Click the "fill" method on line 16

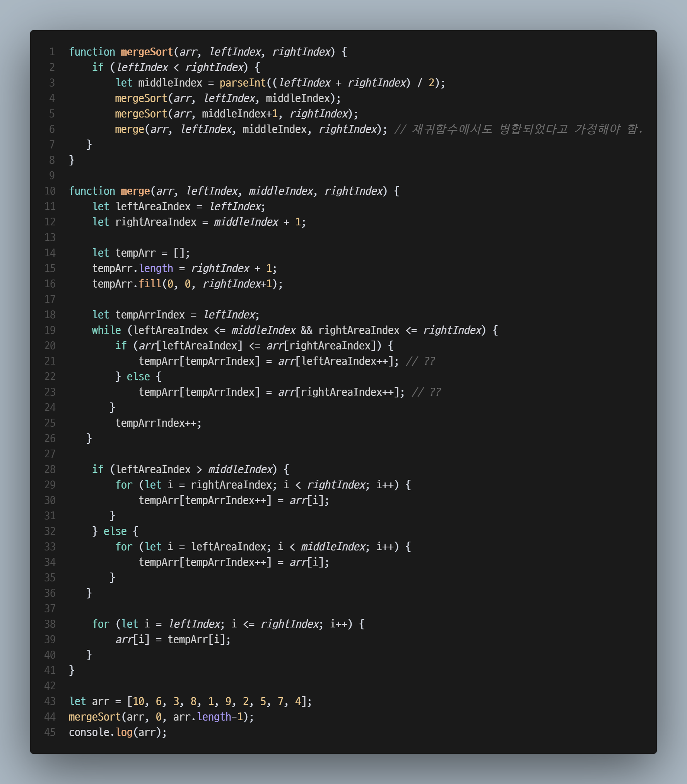point(150,284)
